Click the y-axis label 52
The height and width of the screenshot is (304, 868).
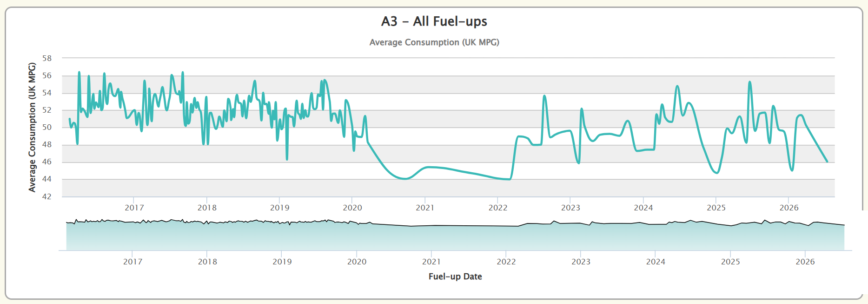(x=47, y=110)
